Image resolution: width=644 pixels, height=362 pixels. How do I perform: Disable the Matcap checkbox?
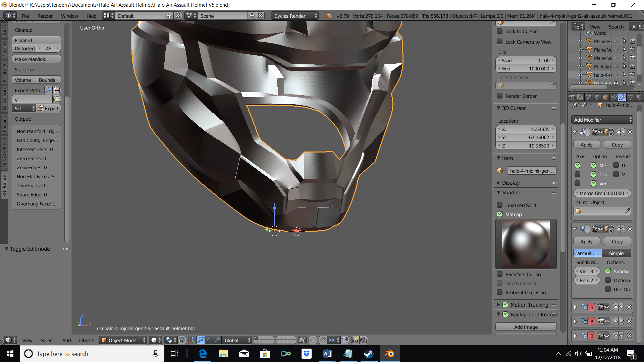(x=500, y=214)
